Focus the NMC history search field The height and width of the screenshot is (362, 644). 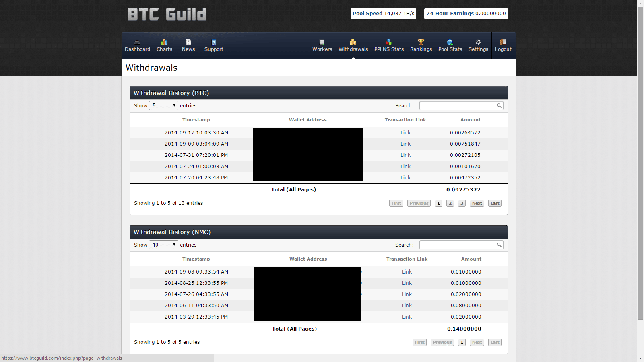coord(461,245)
